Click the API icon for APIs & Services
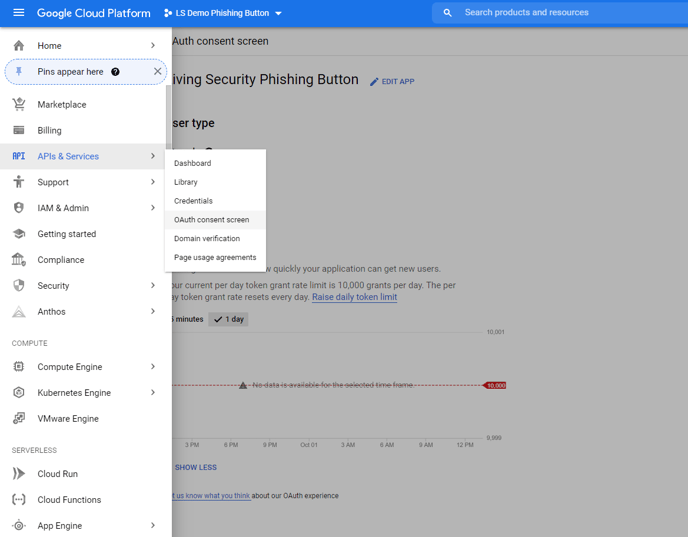This screenshot has width=688, height=537. pyautogui.click(x=19, y=156)
